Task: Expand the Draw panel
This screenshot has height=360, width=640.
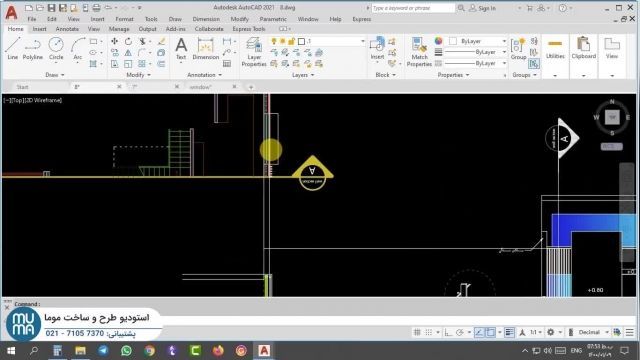Action: [55, 75]
